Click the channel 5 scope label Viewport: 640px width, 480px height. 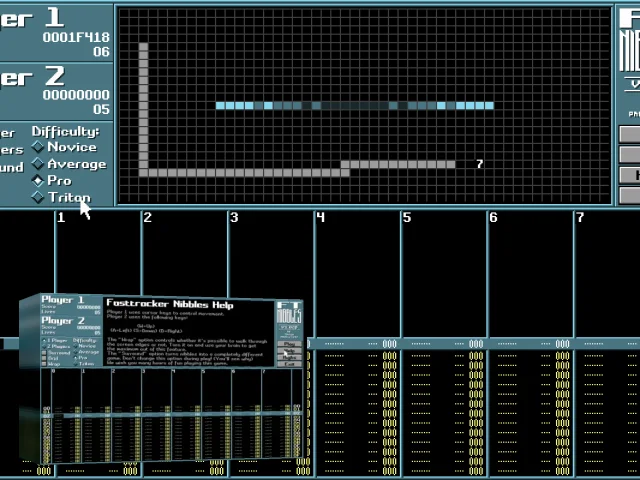pyautogui.click(x=407, y=218)
